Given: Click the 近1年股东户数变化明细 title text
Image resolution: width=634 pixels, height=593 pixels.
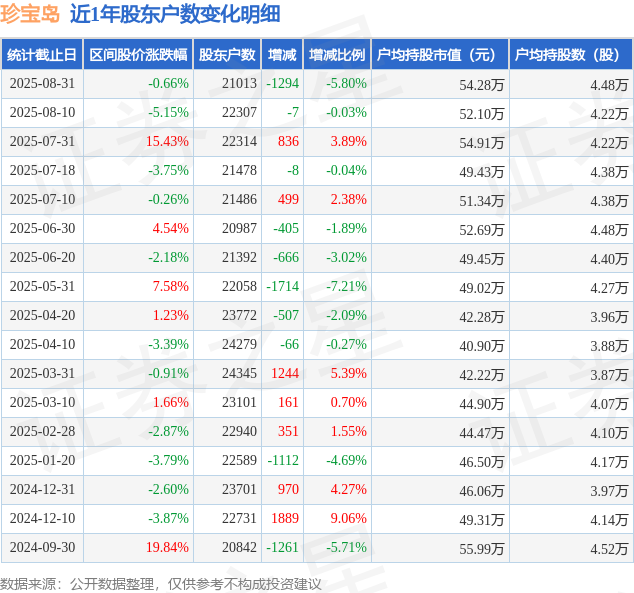Looking at the screenshot, I should click(x=175, y=14).
